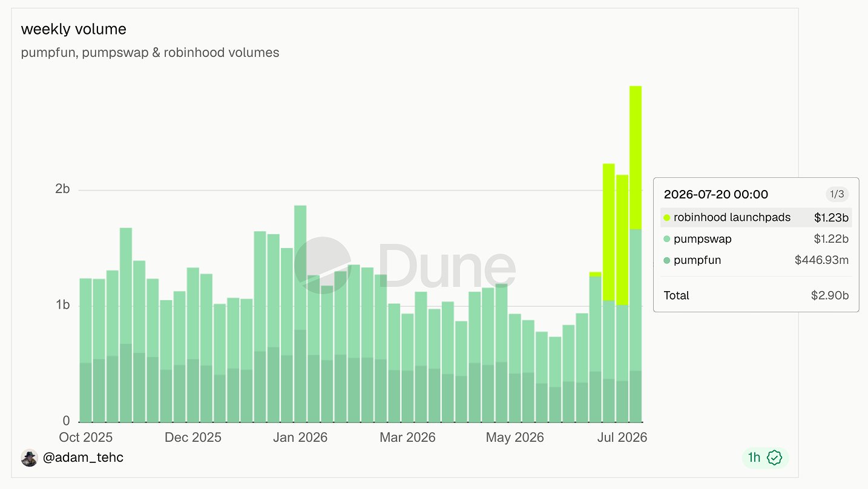The height and width of the screenshot is (489, 868).
Task: Click the Oct 2025 x-axis label
Action: pos(86,438)
